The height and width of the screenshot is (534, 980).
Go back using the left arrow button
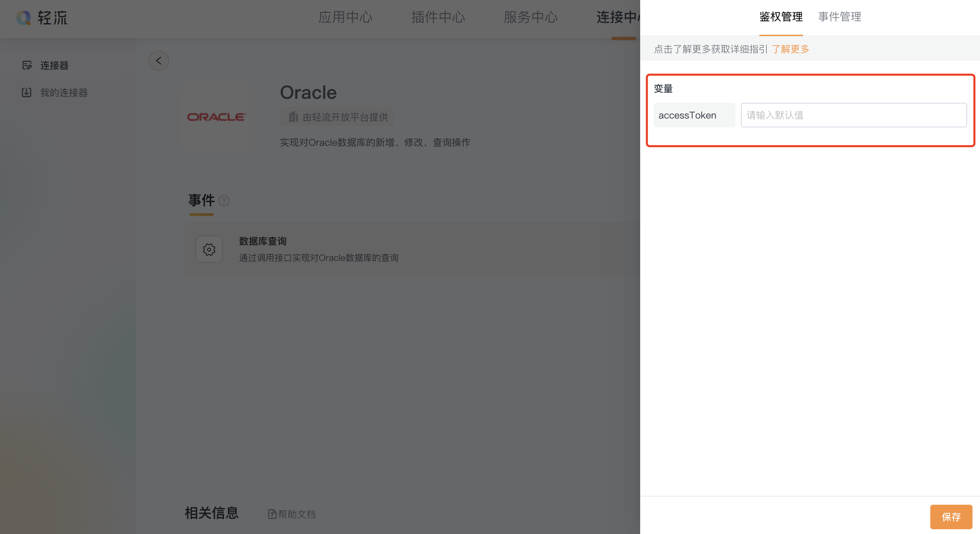159,61
